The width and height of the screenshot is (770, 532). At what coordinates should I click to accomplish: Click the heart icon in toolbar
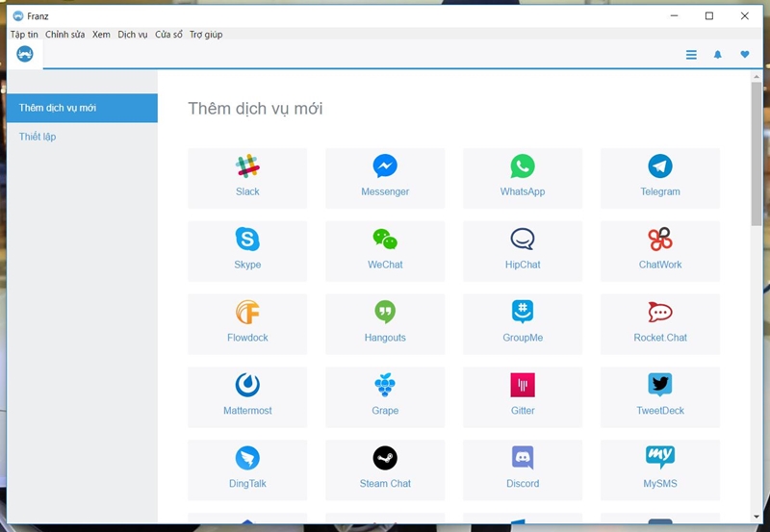[744, 54]
